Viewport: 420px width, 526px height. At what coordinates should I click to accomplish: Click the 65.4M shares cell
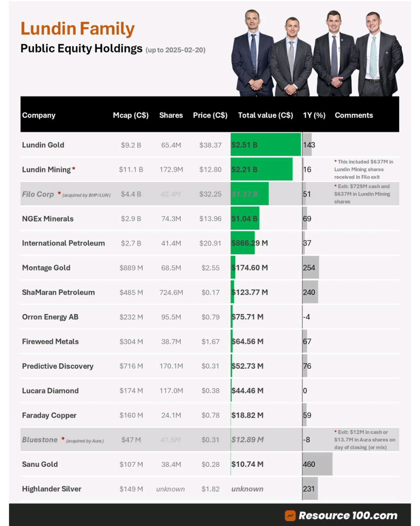[x=171, y=145]
